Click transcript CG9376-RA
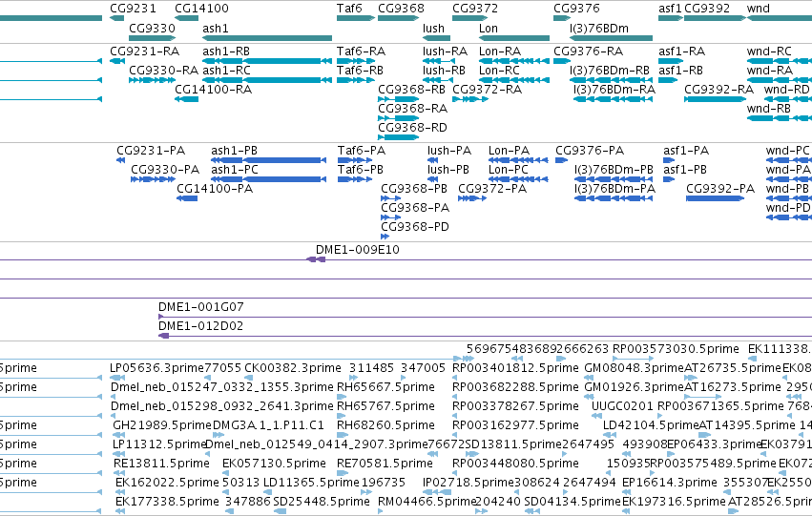The image size is (812, 516). click(x=589, y=52)
